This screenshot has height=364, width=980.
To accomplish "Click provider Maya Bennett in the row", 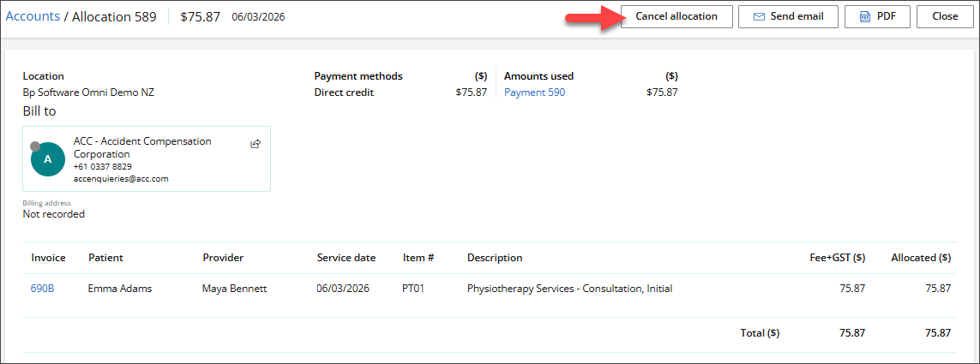I will pyautogui.click(x=234, y=289).
